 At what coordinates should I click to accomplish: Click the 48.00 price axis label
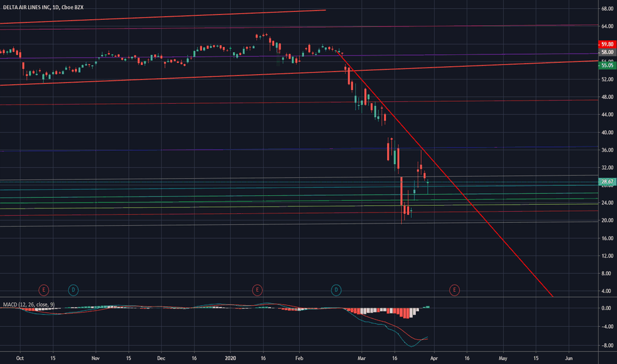coord(607,97)
